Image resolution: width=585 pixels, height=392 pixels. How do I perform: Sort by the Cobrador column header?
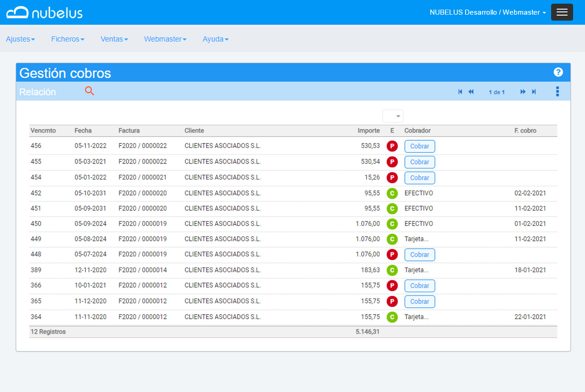tap(417, 131)
